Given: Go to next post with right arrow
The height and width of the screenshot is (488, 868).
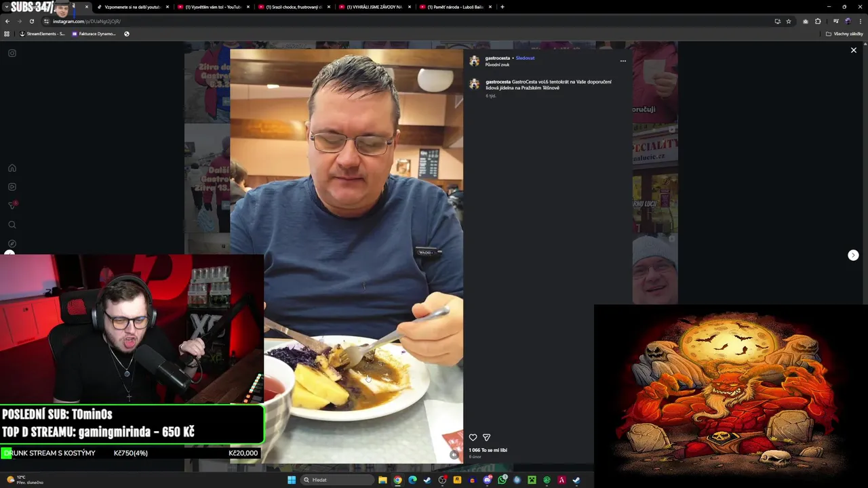Looking at the screenshot, I should pyautogui.click(x=853, y=256).
